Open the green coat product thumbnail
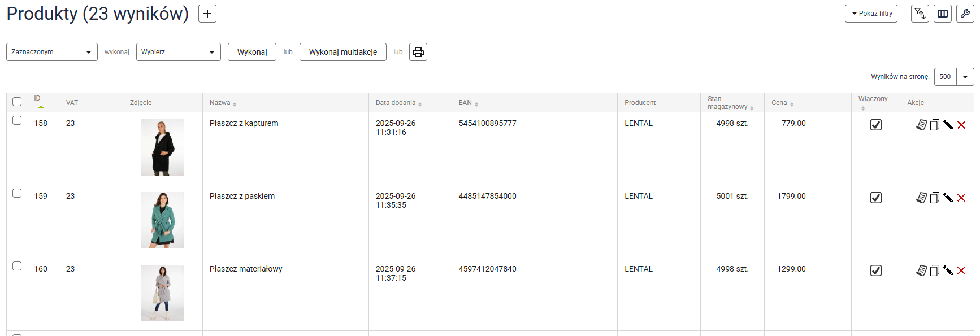The image size is (980, 336). point(162,220)
